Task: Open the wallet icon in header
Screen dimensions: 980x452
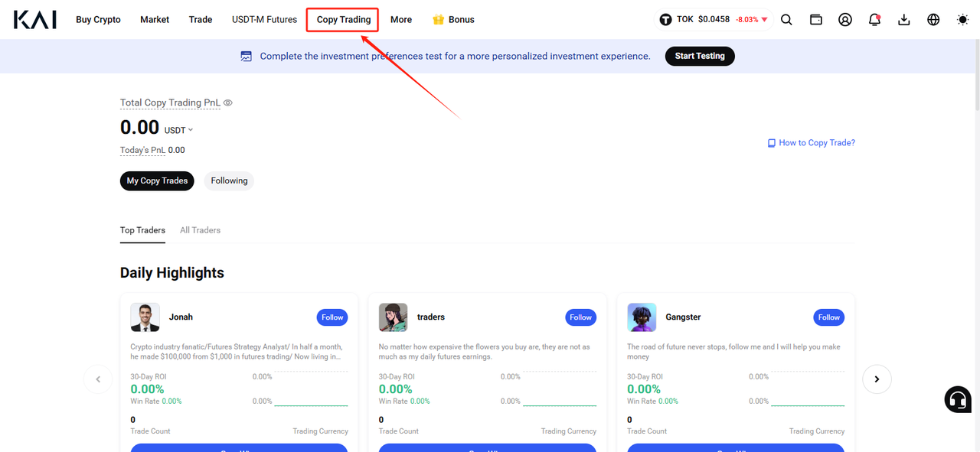Action: 816,20
